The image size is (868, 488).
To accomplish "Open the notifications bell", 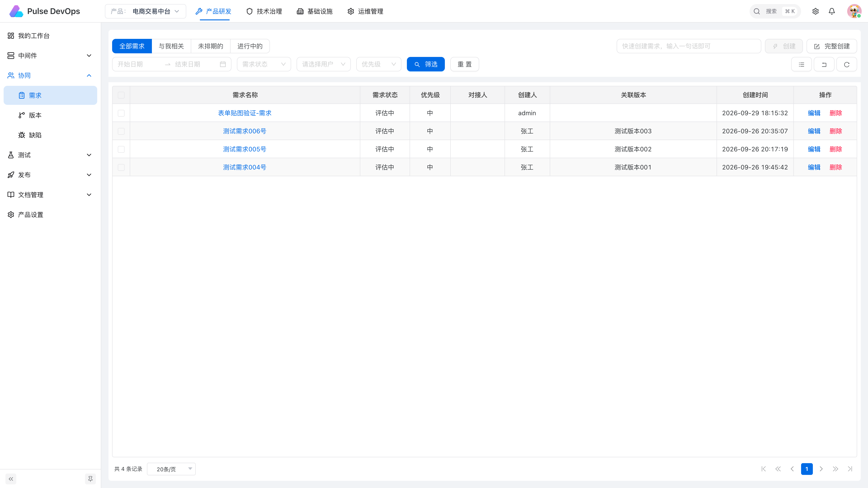I will [x=832, y=12].
